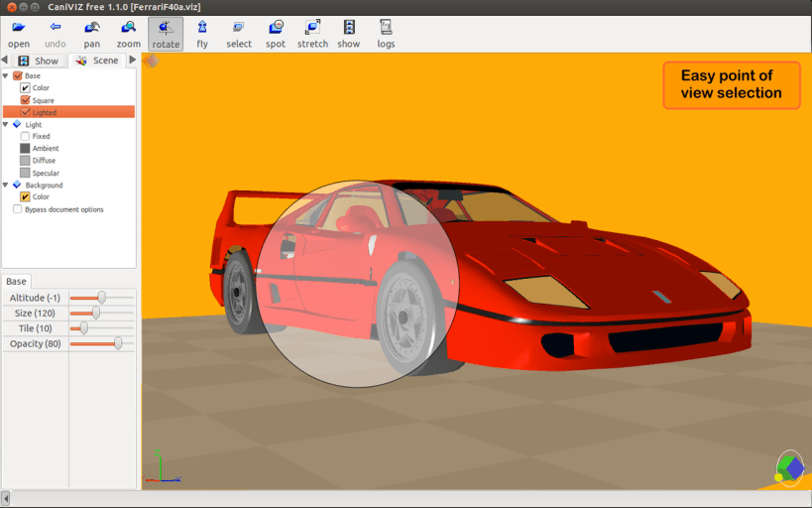Collapse the Base tree node
Viewport: 812px width, 508px height.
pyautogui.click(x=5, y=75)
